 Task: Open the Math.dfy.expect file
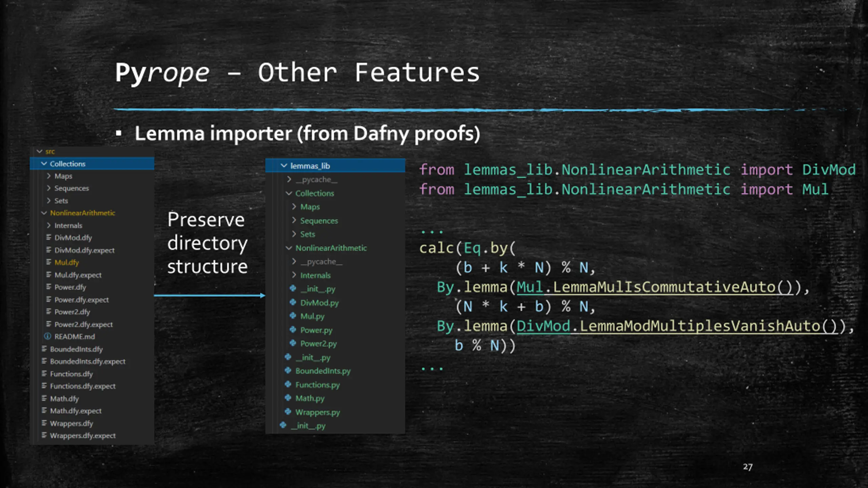[76, 411]
